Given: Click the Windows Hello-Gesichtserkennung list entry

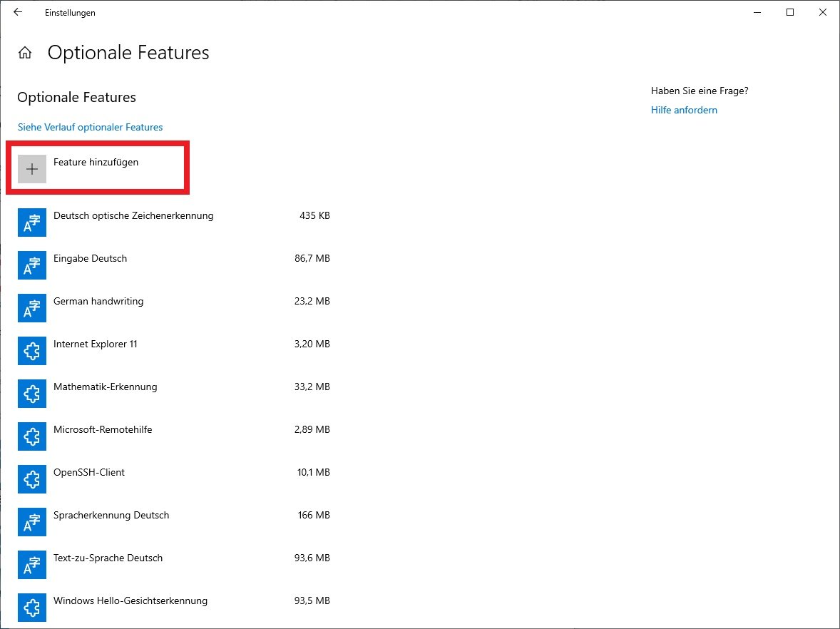Looking at the screenshot, I should point(130,600).
